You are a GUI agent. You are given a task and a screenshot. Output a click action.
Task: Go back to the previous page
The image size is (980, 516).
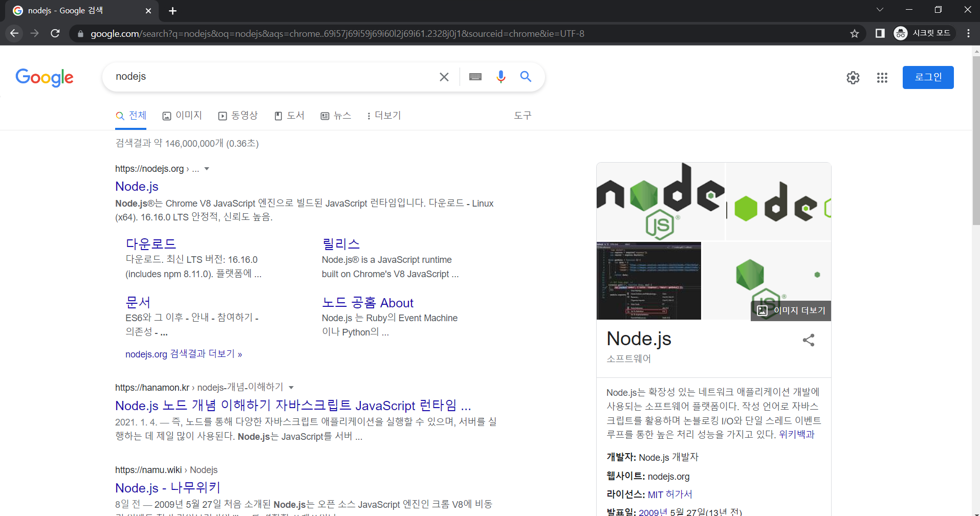[x=14, y=33]
